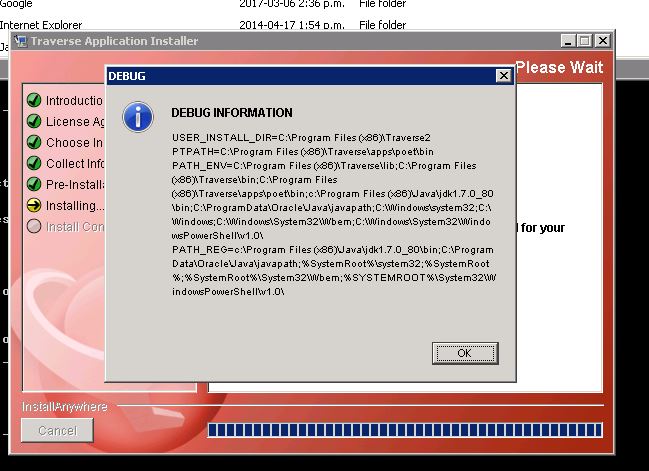Image resolution: width=649 pixels, height=471 pixels.
Task: Click green checkmark beside Pre-Install step
Action: pos(34,184)
